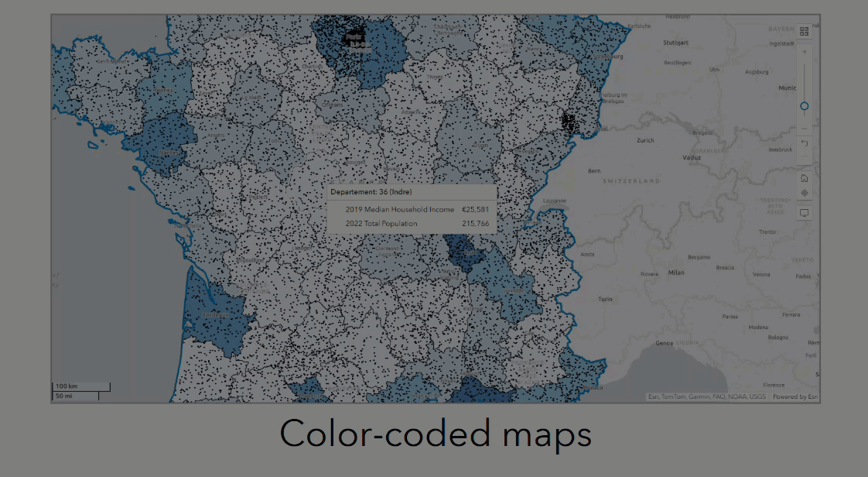
Task: Select the dark blue department near Bordeaux
Action: coord(217,315)
